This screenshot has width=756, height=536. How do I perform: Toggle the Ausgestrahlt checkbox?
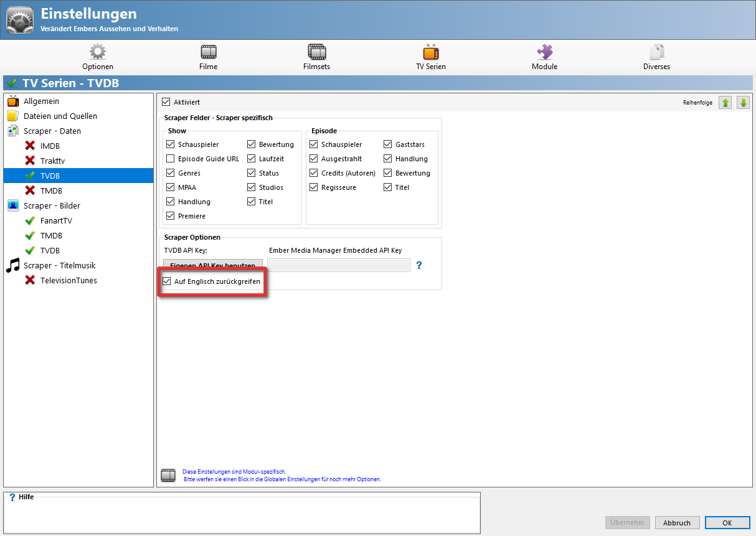[314, 159]
